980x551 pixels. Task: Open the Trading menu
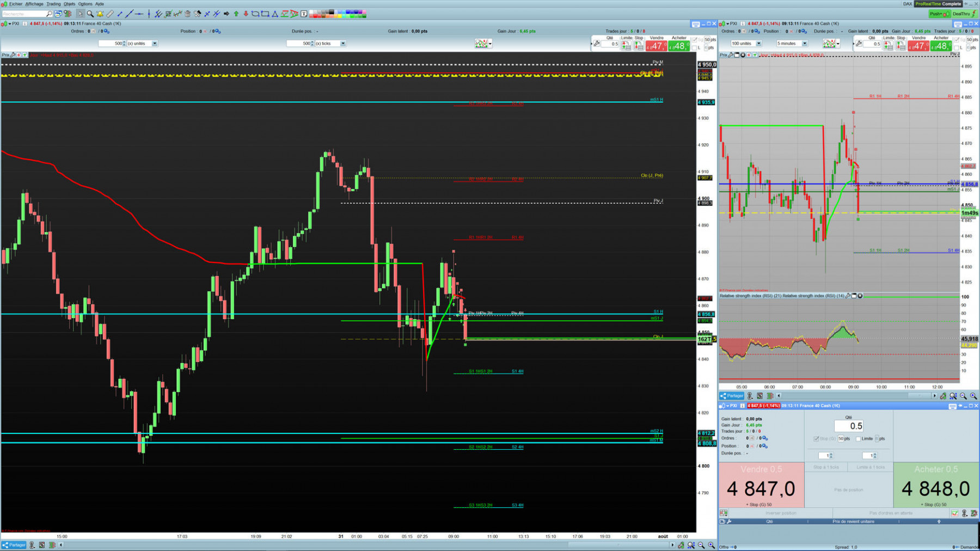[x=53, y=4]
